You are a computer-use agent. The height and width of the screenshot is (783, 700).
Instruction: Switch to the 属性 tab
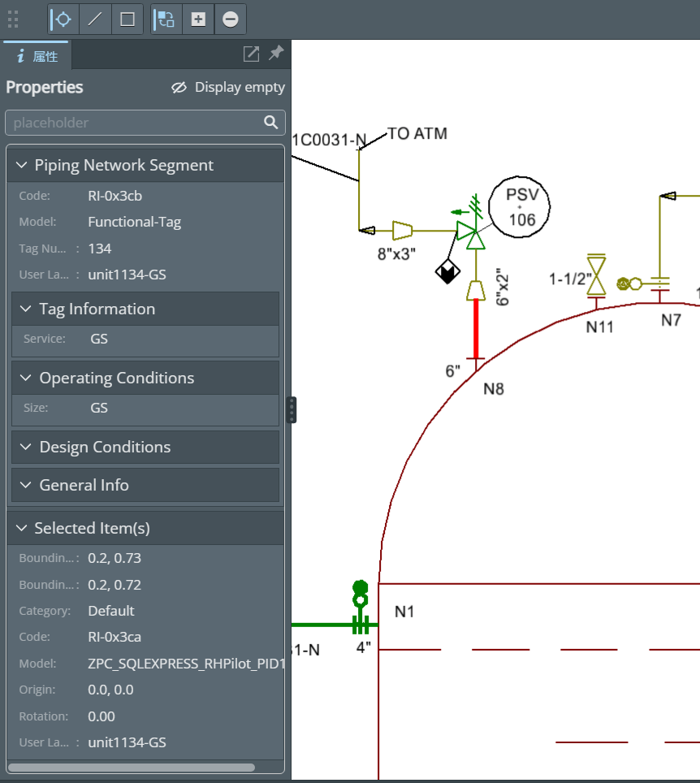37,56
